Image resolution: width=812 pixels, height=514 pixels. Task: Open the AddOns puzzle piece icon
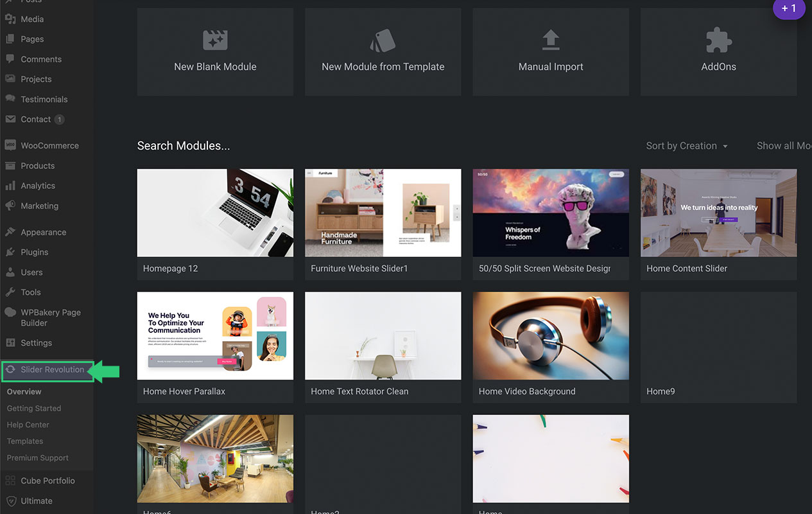tap(718, 40)
